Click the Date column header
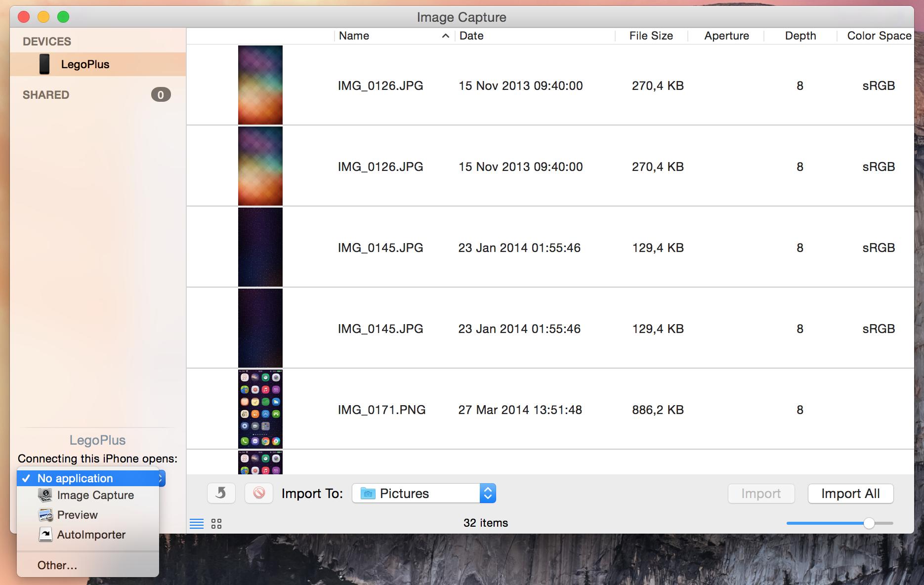924x585 pixels. 471,36
